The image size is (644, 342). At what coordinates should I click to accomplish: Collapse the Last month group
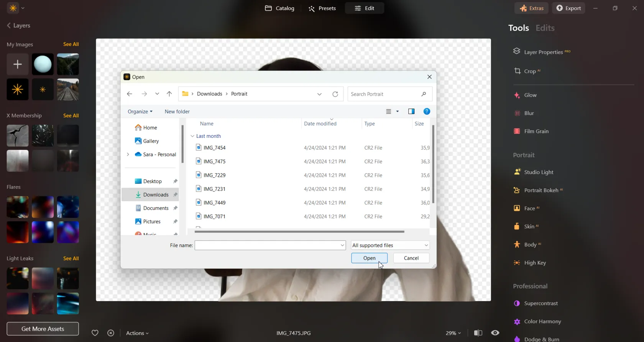point(192,136)
